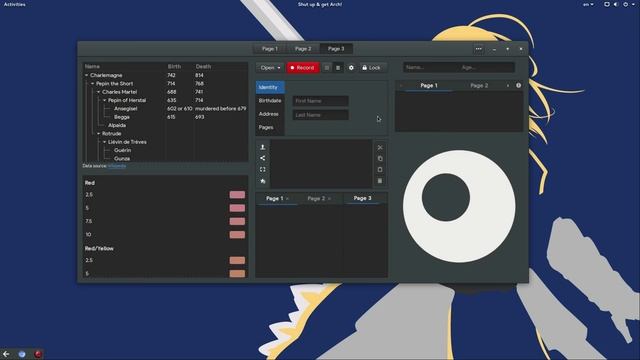Open the en keyboard layout menu

click(588, 4)
